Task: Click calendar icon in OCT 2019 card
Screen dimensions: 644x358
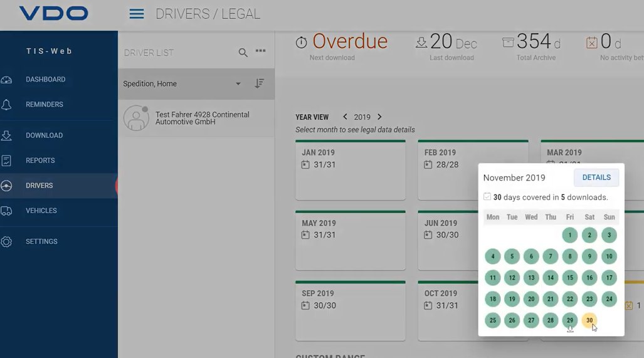Action: click(428, 305)
